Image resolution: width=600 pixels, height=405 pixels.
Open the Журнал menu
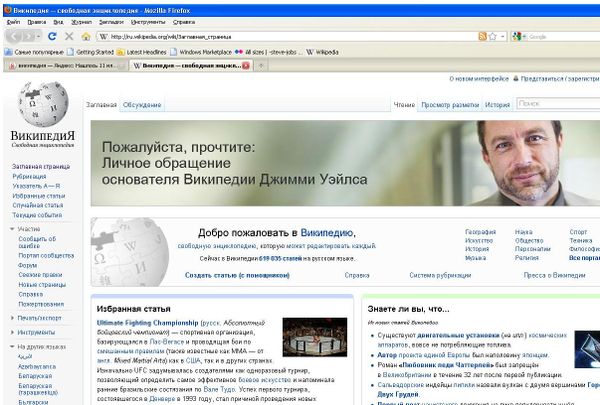(x=82, y=22)
